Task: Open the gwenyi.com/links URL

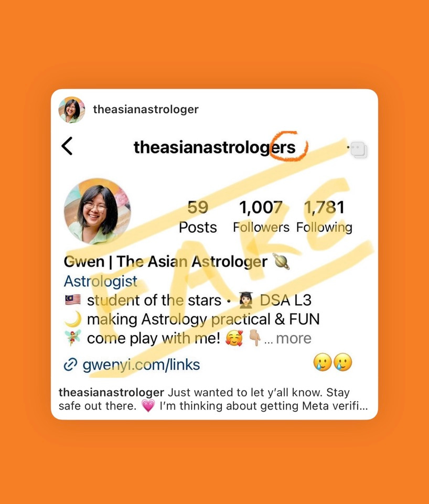Action: pyautogui.click(x=142, y=365)
